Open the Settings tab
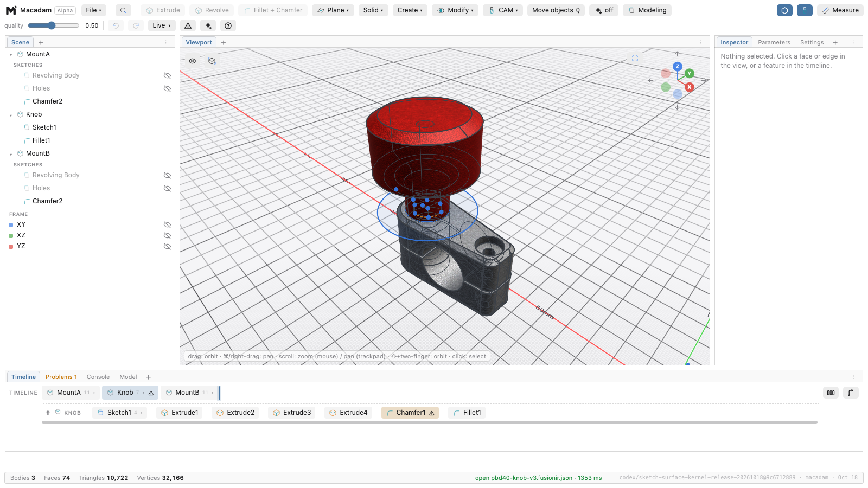 tap(812, 42)
